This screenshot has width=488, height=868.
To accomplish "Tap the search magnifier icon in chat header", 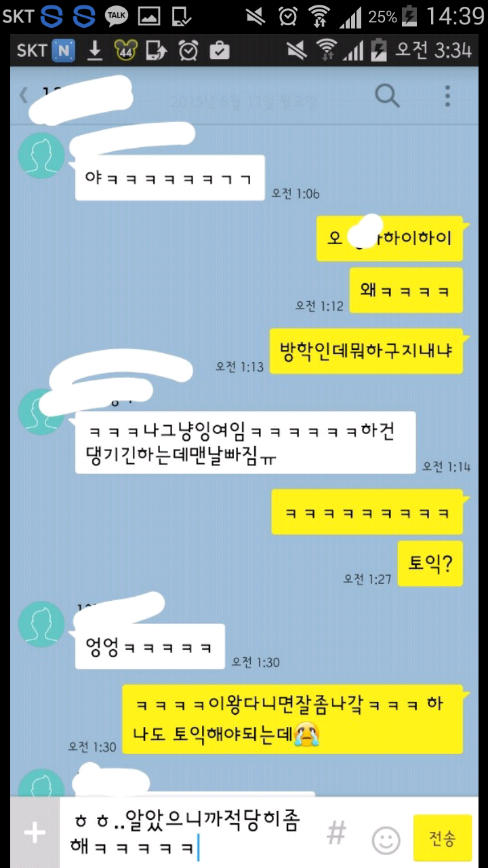I will coord(387,96).
